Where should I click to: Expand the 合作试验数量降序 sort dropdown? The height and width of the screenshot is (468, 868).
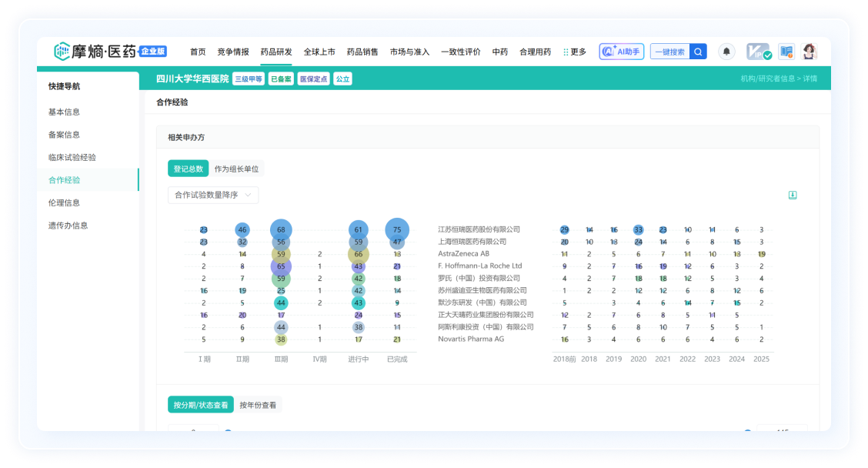click(x=213, y=195)
